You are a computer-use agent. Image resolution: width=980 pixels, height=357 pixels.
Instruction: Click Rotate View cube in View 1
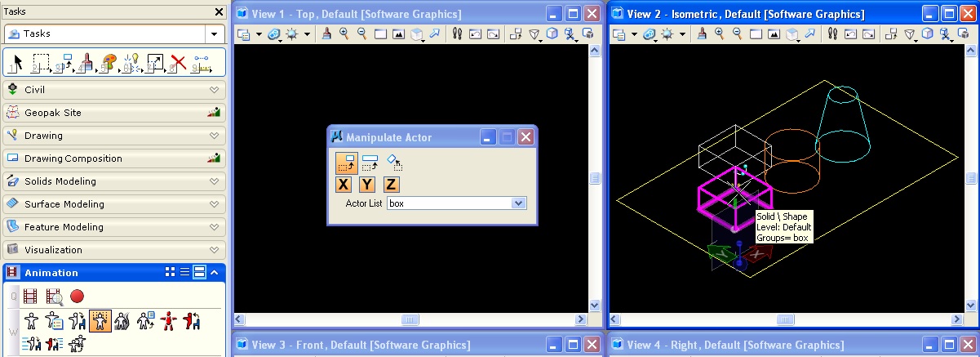click(416, 33)
